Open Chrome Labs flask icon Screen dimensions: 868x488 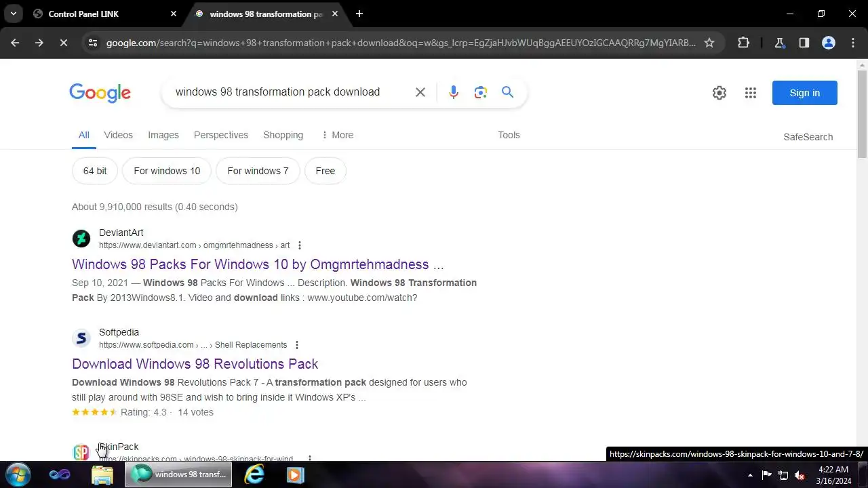[x=779, y=43]
